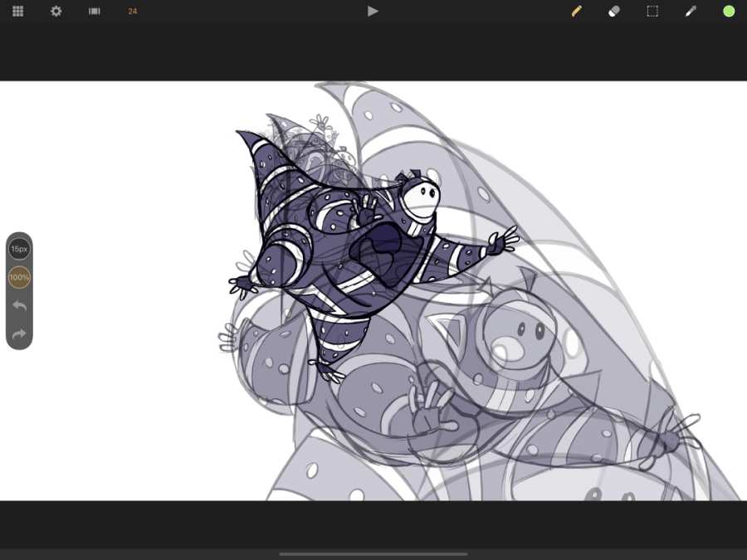Image resolution: width=747 pixels, height=560 pixels.
Task: Select the Pencil drawing tool
Action: click(x=576, y=12)
